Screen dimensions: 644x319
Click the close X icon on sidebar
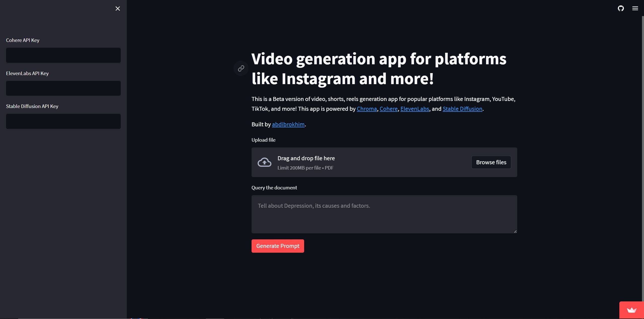point(118,8)
